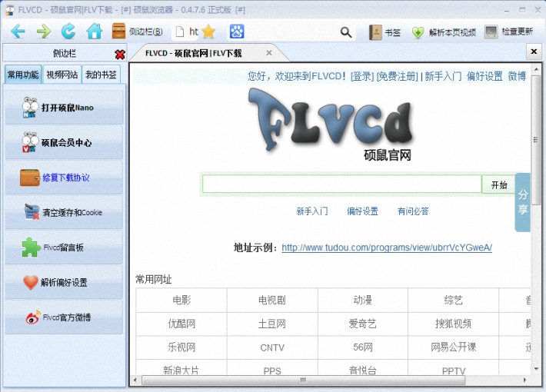546x392 pixels.
Task: Switch to the 我的书签 sidebar tab
Action: pyautogui.click(x=101, y=75)
